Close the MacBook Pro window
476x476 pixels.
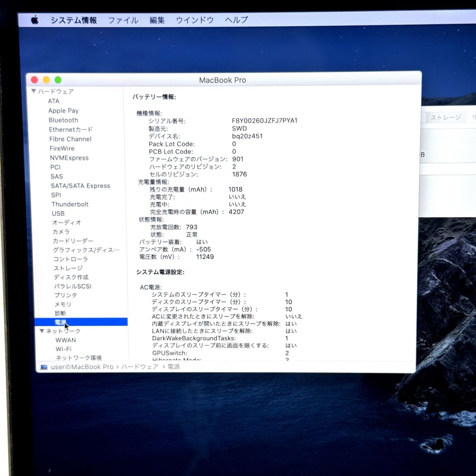(35, 80)
